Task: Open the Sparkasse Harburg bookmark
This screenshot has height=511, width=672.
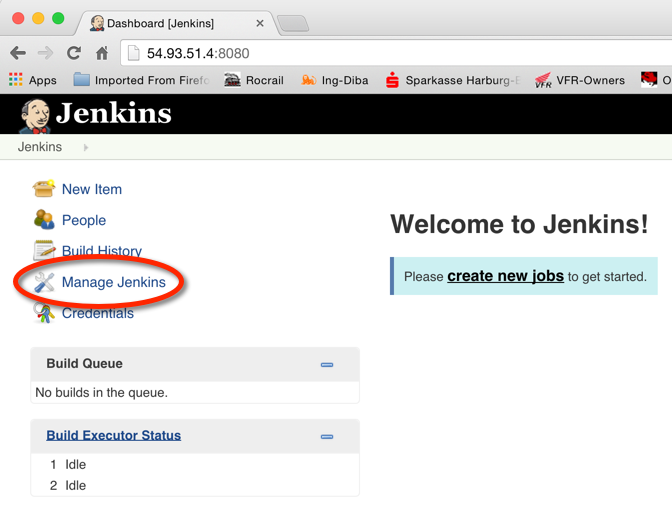Action: pos(453,80)
